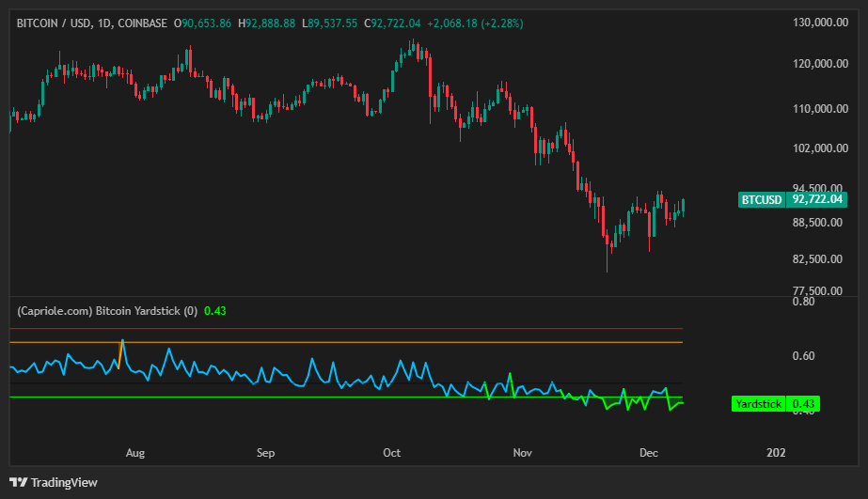Open the Bitcoin Yardstick indicator legend

click(x=107, y=310)
